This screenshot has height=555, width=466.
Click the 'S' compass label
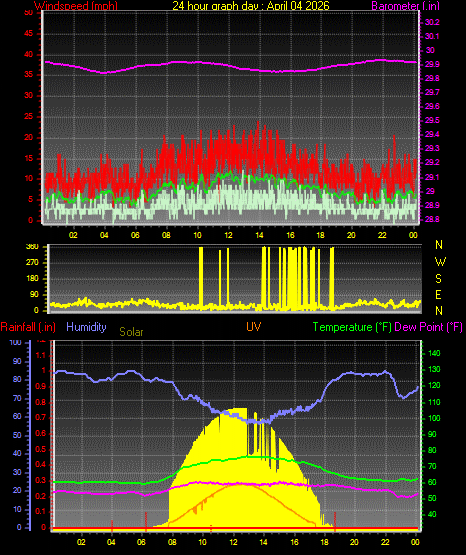click(x=438, y=279)
